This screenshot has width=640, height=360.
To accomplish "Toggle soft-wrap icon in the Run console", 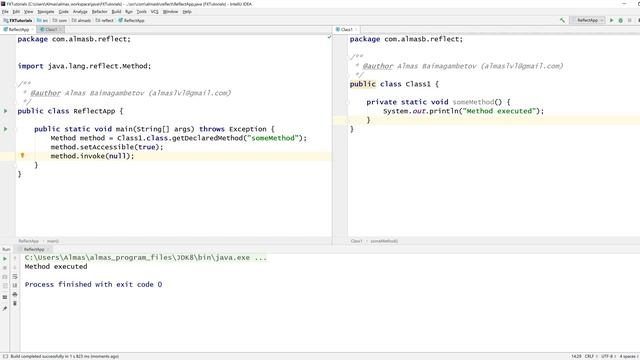I will click(x=15, y=276).
